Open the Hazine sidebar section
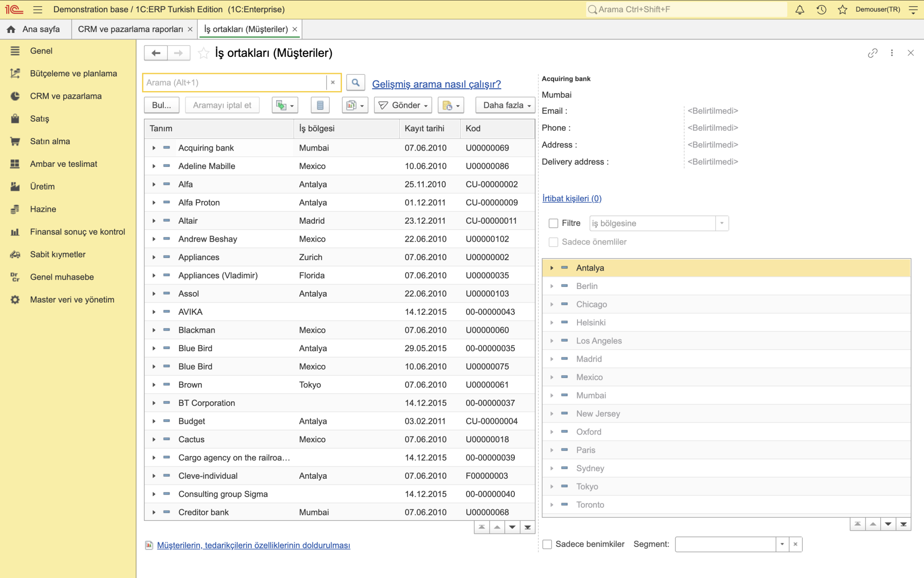The width and height of the screenshot is (924, 578). coord(43,209)
